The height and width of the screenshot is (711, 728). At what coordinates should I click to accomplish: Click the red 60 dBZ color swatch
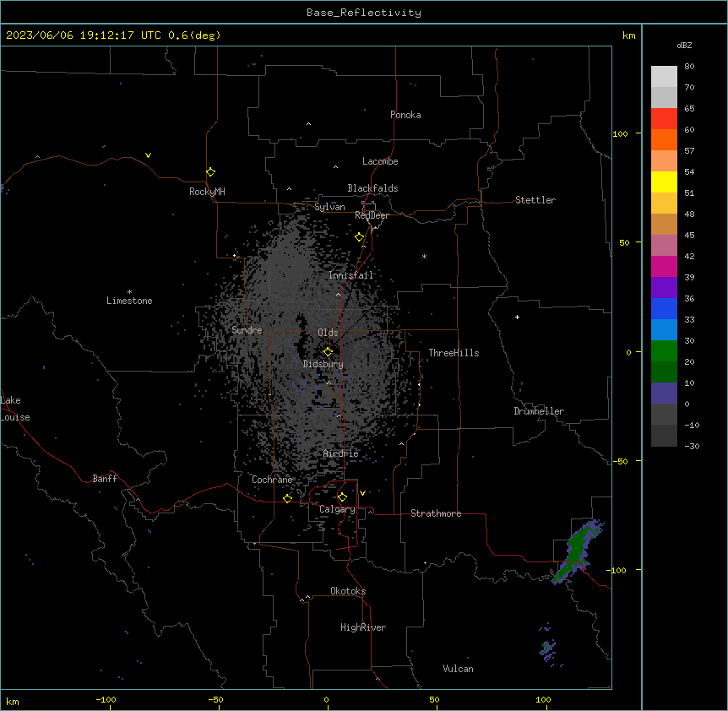coord(664,119)
